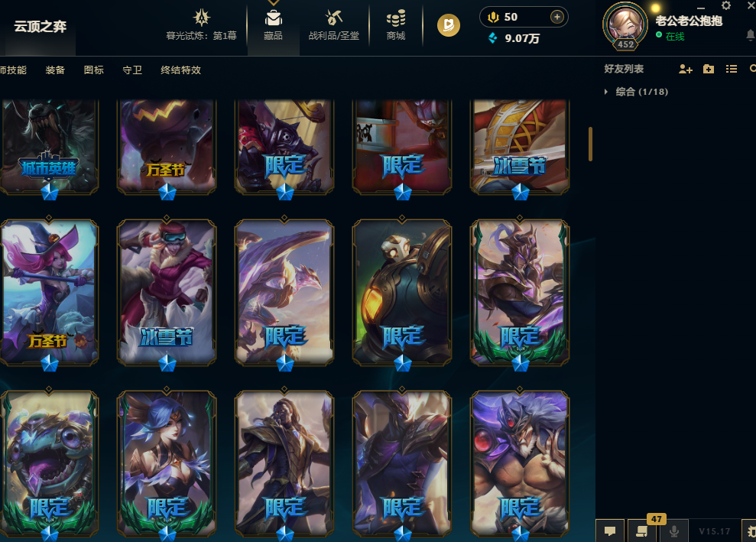The image size is (756, 542).
Task: Open missions icon with badge 47
Action: [642, 531]
